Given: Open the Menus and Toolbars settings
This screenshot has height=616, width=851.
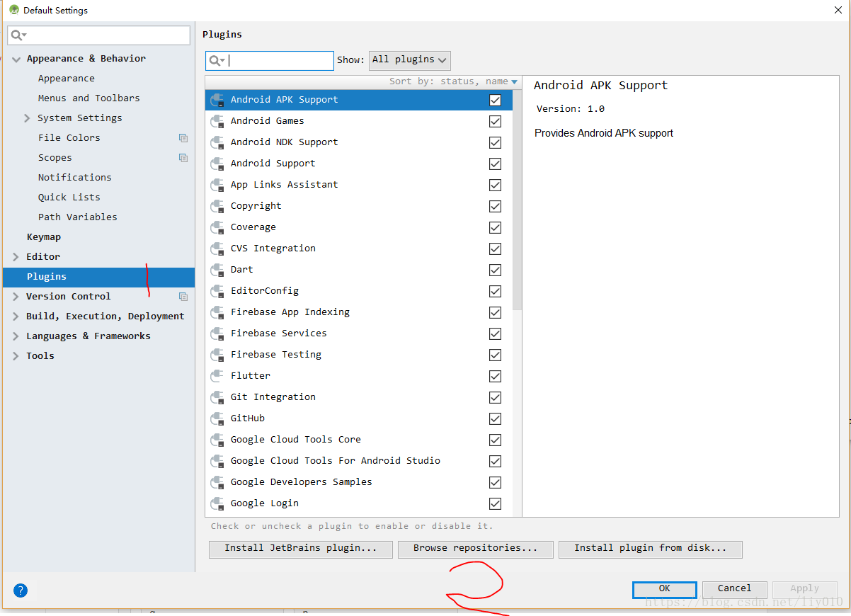Looking at the screenshot, I should click(x=88, y=98).
